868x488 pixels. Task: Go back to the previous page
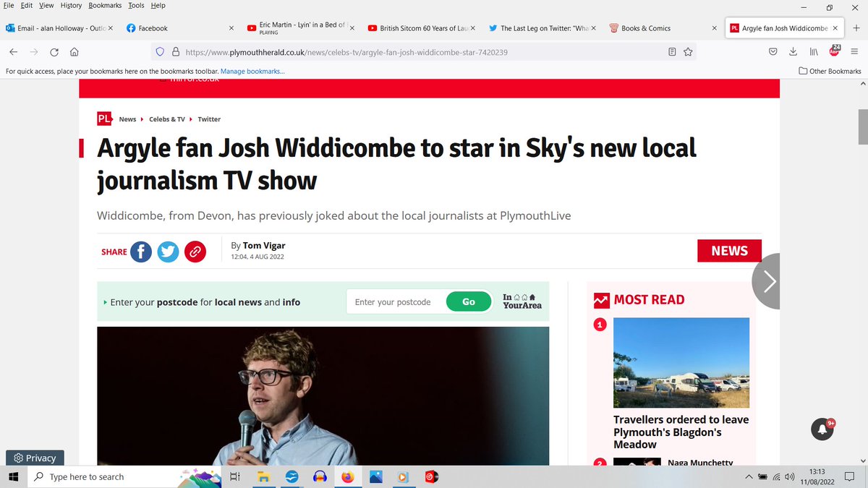[14, 52]
